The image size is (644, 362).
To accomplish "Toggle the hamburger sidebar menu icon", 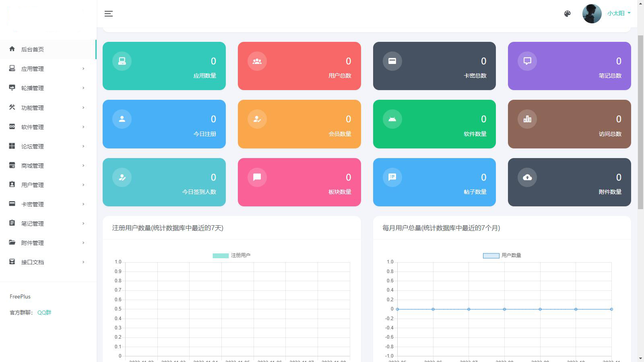I will pos(108,14).
